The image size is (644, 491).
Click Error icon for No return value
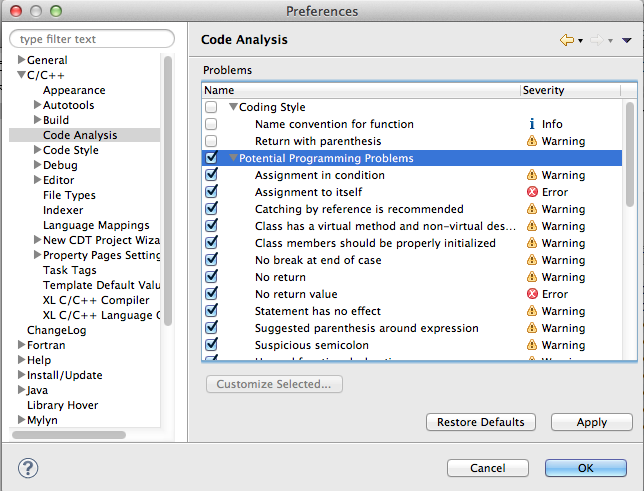(x=532, y=294)
